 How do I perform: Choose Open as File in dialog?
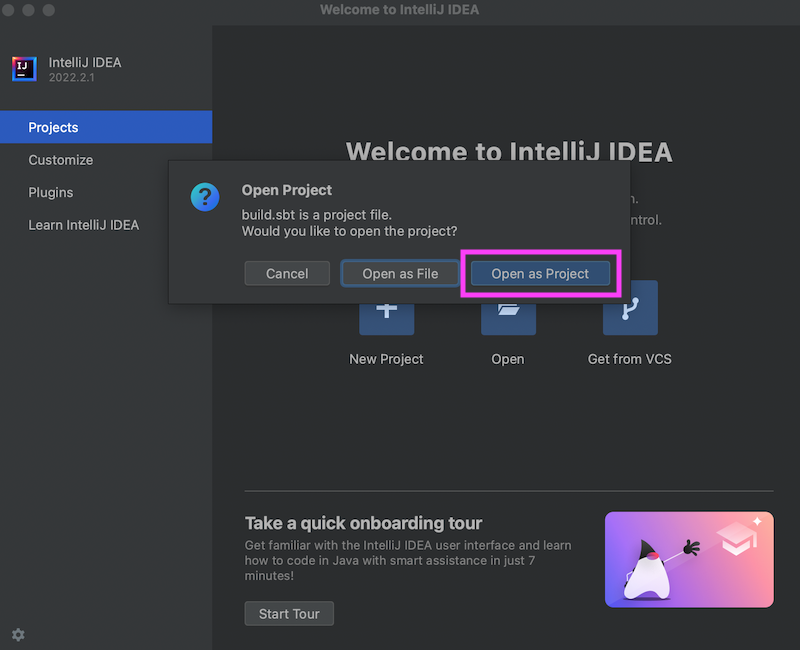pyautogui.click(x=400, y=273)
